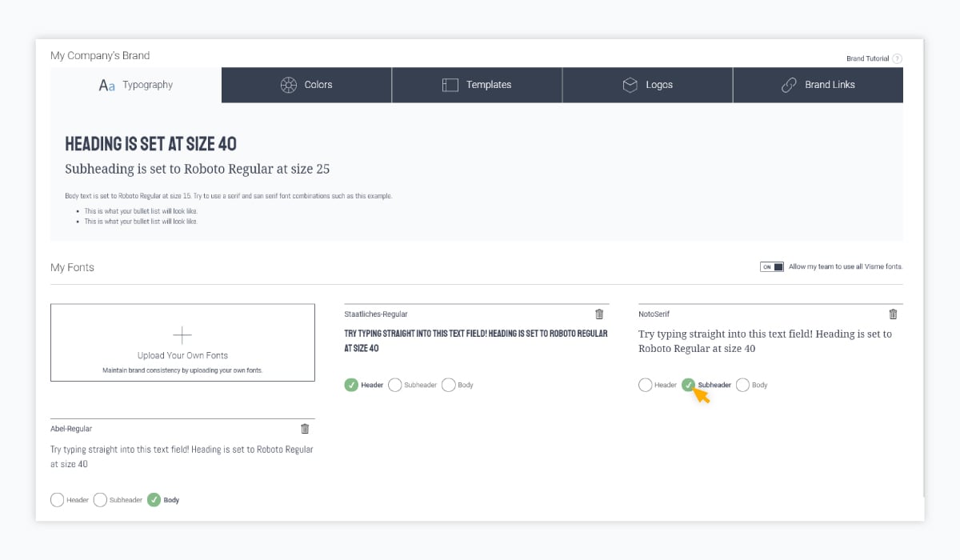Click the Colors wheel icon
The image size is (960, 560).
[289, 85]
